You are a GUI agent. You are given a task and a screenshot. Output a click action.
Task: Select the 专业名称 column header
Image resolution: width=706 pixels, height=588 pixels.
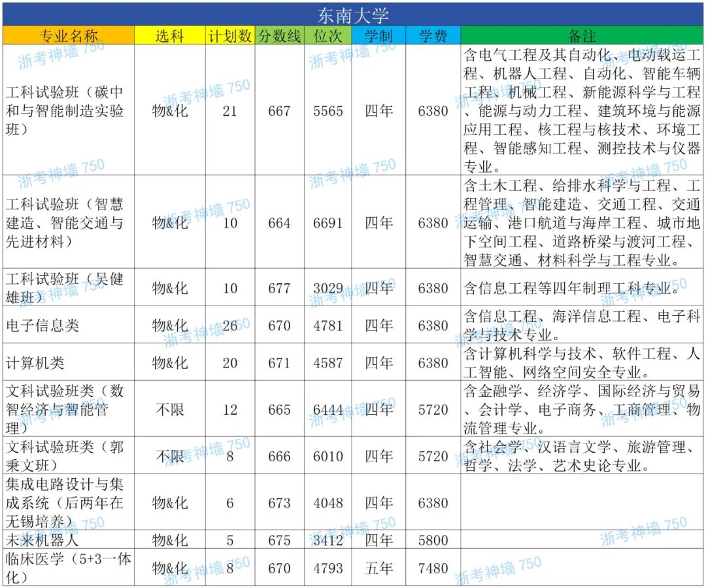coord(69,35)
